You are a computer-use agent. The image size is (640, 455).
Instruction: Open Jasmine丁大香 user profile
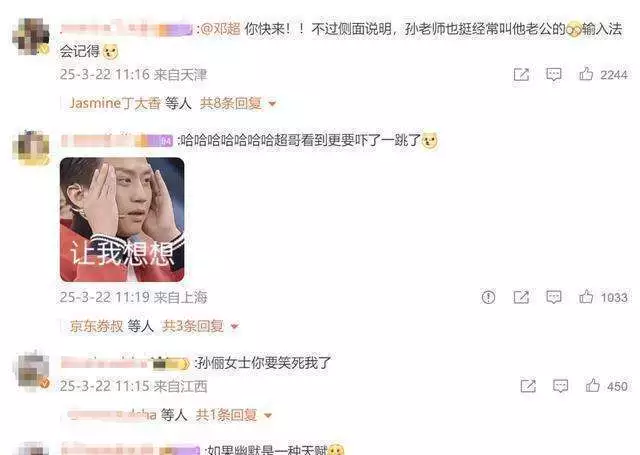click(x=115, y=104)
